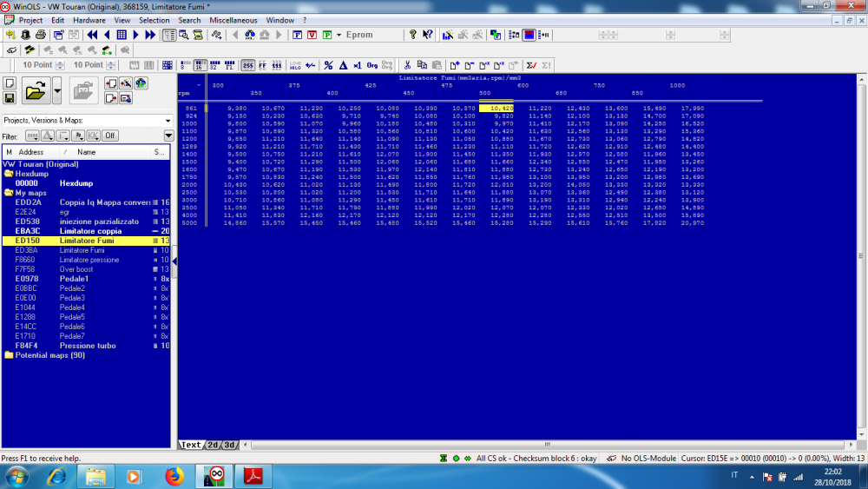Click the horizontal scrollbar below the map table
The height and width of the screenshot is (489, 868).
(548, 445)
